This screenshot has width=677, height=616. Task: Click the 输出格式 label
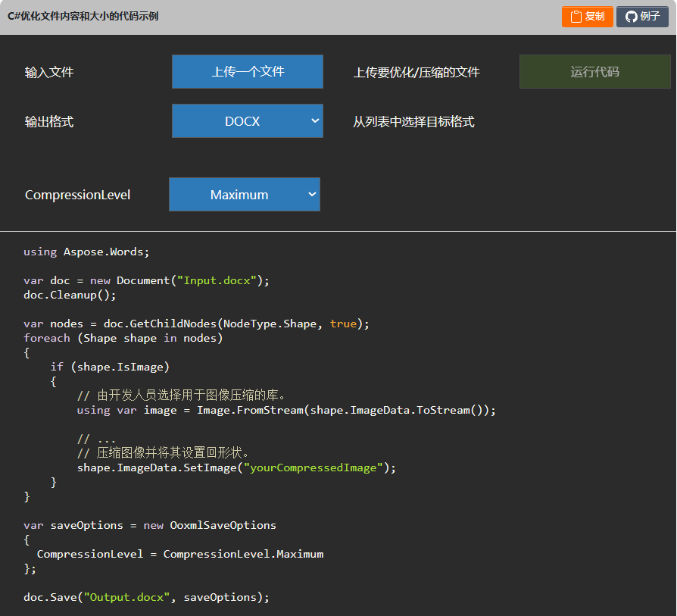click(49, 122)
